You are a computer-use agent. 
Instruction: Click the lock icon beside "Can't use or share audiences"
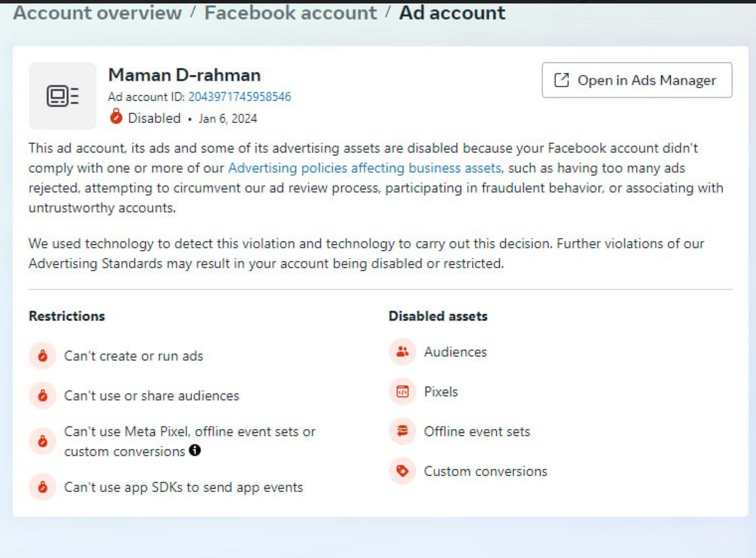click(x=43, y=395)
